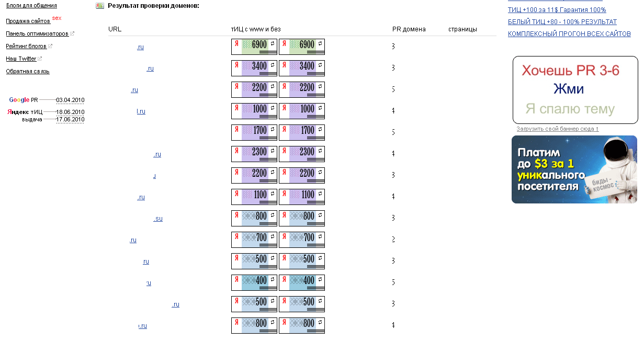644x341 pixels.
Task: Open the first 1700 tIC badge
Action: tap(254, 132)
